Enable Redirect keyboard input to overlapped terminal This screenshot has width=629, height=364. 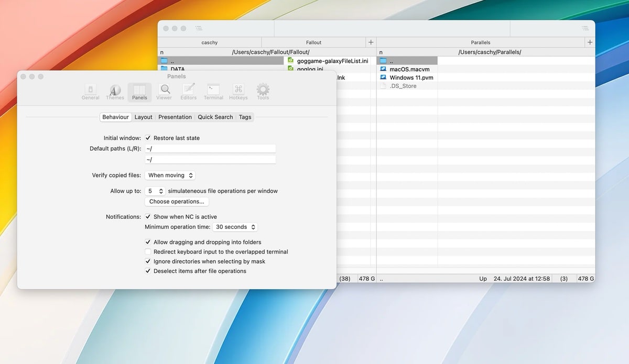click(148, 251)
